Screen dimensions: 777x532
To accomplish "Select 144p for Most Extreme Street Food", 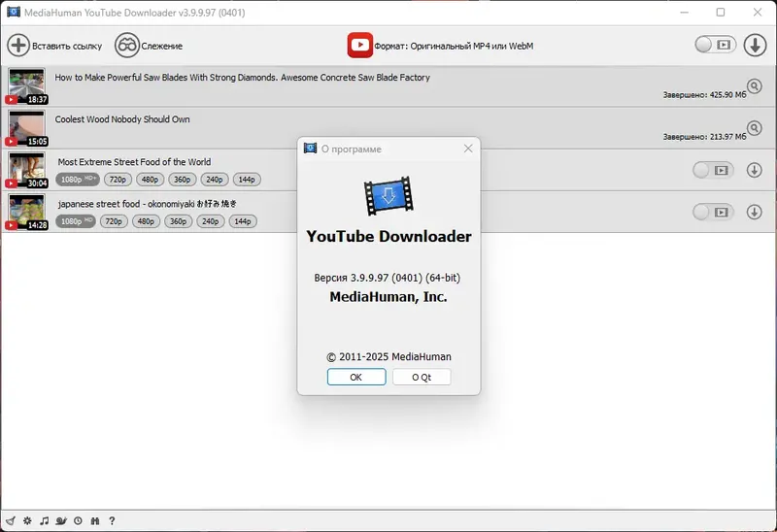I will pos(247,180).
